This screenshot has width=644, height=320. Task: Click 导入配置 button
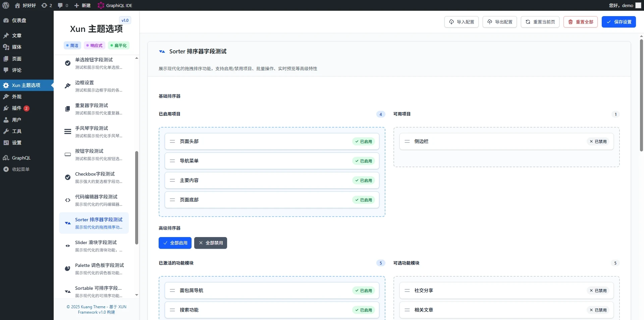tap(462, 22)
